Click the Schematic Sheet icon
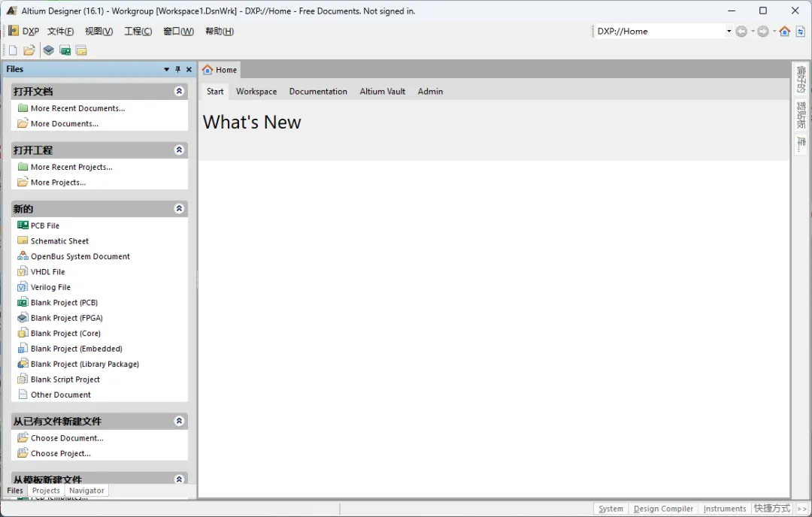Screen dimensions: 812x517 point(23,240)
